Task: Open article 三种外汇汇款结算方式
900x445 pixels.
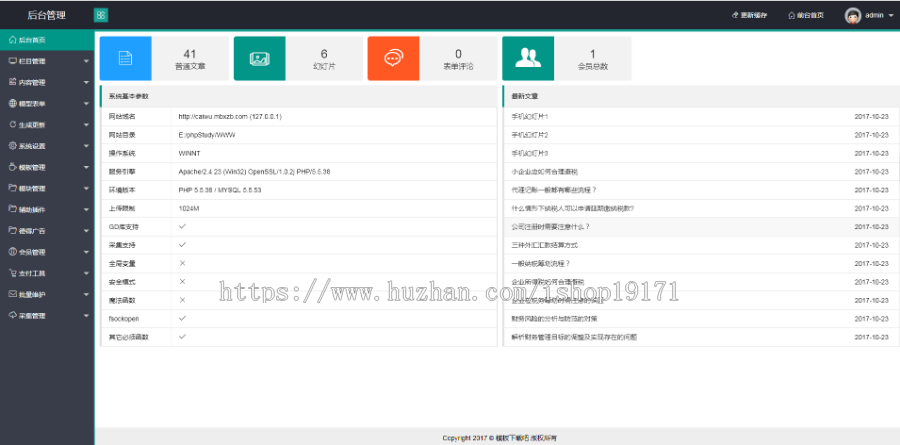Action: (544, 245)
